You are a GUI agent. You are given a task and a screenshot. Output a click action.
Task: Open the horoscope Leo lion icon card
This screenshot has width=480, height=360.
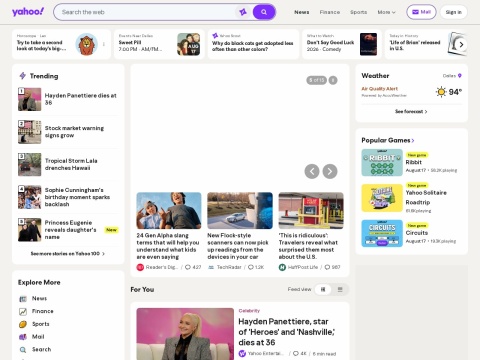86,44
